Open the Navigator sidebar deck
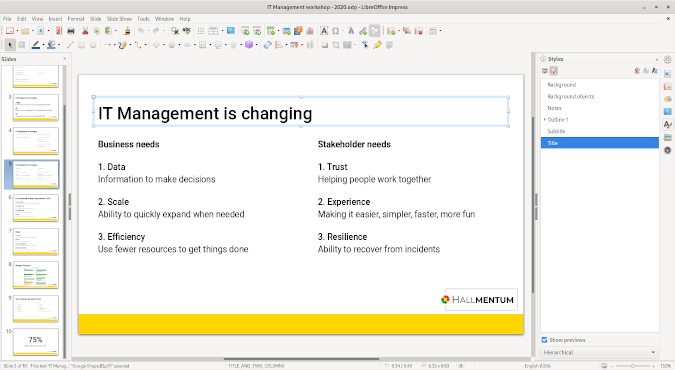 tap(668, 150)
